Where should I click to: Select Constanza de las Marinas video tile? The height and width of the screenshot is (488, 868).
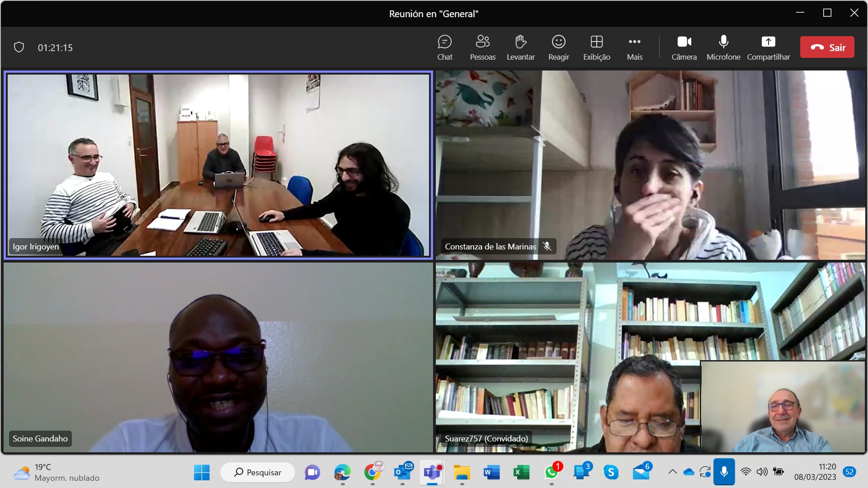[x=650, y=165]
